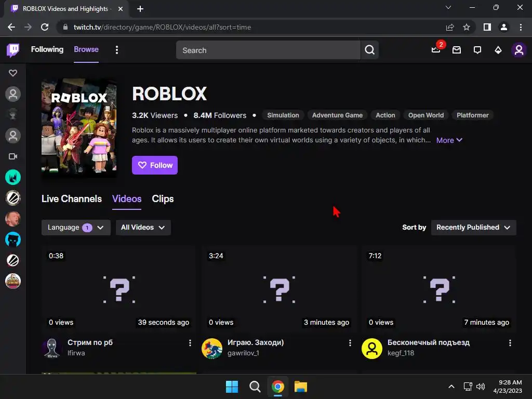Open Prime loot crown with badge
Screen dimensions: 532x399
[x=436, y=50]
